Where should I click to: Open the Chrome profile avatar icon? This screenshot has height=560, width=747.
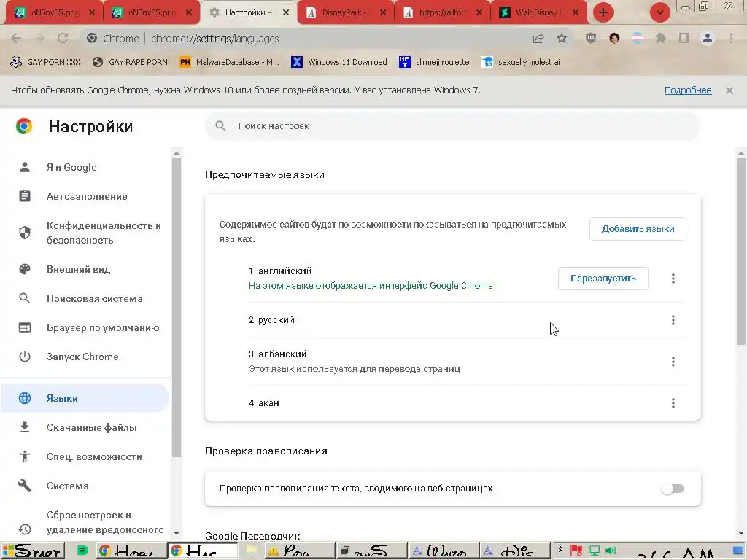(708, 38)
